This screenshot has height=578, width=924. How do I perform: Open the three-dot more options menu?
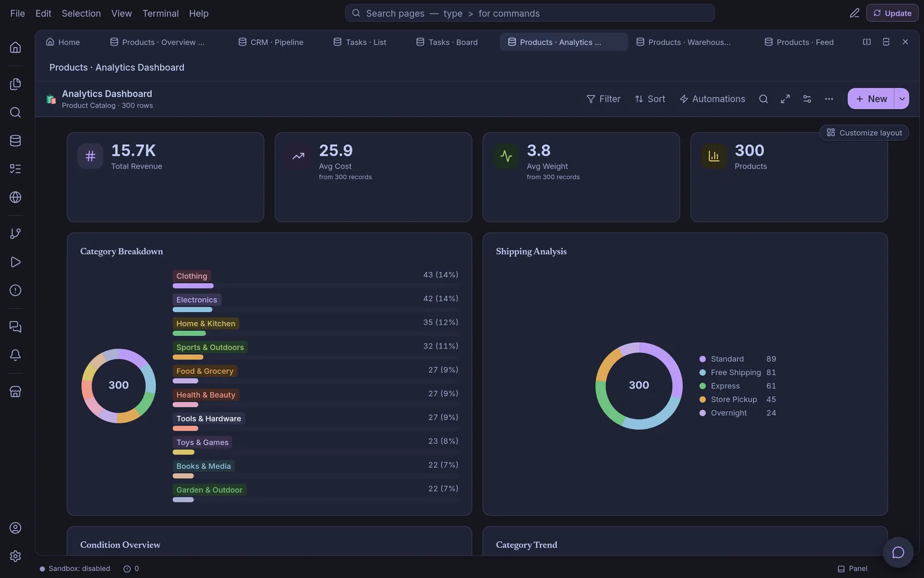click(x=829, y=99)
